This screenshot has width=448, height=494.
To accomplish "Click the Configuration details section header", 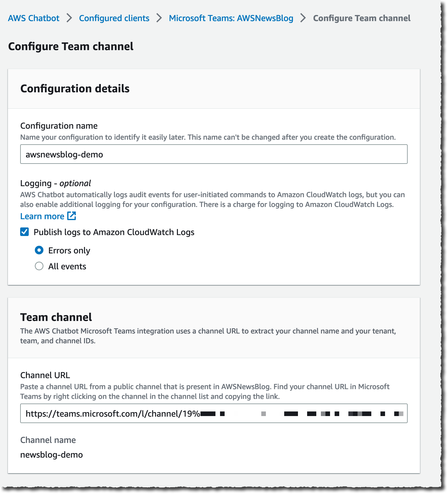I will pos(75,89).
